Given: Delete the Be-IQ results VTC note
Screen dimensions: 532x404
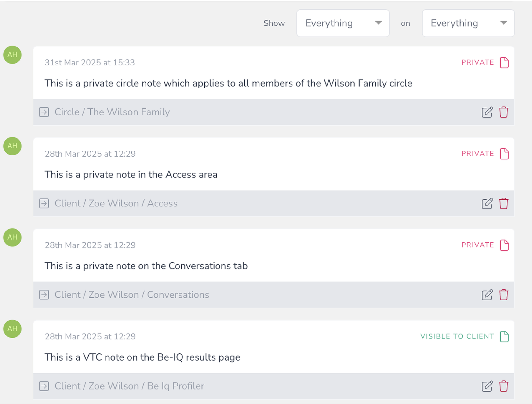Looking at the screenshot, I should click(x=504, y=386).
